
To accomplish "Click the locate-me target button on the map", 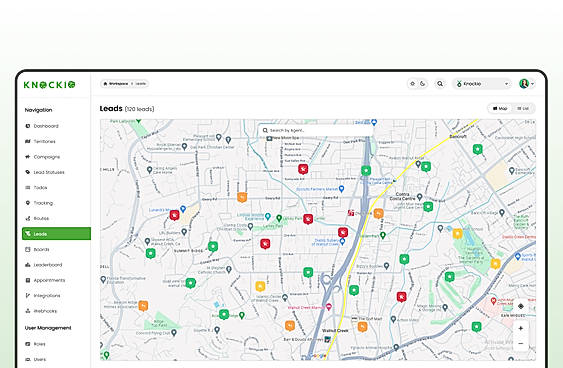I will (x=521, y=306).
